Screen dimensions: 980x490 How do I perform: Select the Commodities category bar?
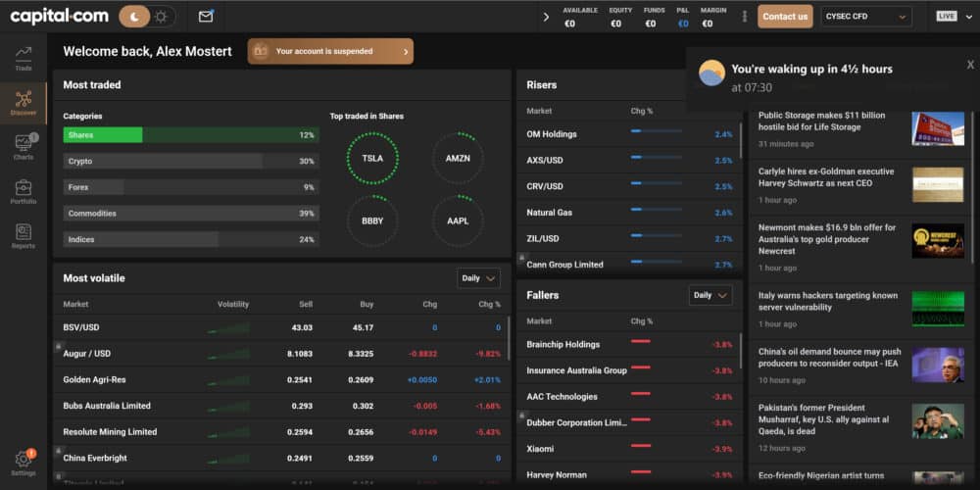click(191, 214)
